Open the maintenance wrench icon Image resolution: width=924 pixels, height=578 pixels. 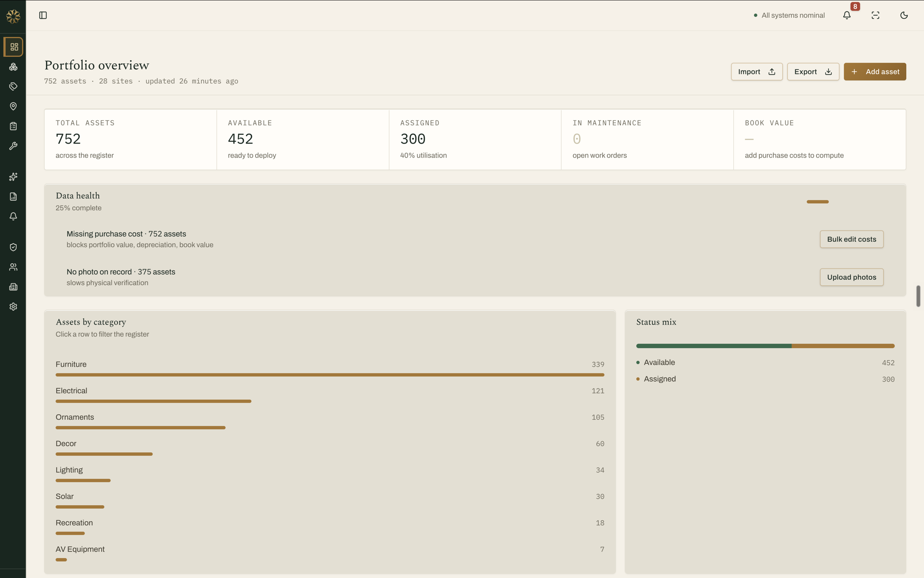tap(13, 146)
